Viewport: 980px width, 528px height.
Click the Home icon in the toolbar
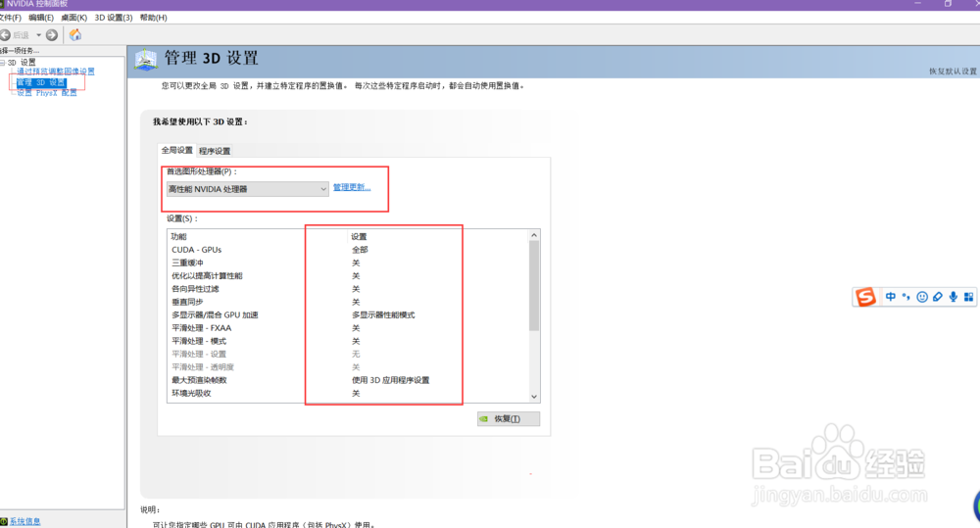click(x=75, y=35)
